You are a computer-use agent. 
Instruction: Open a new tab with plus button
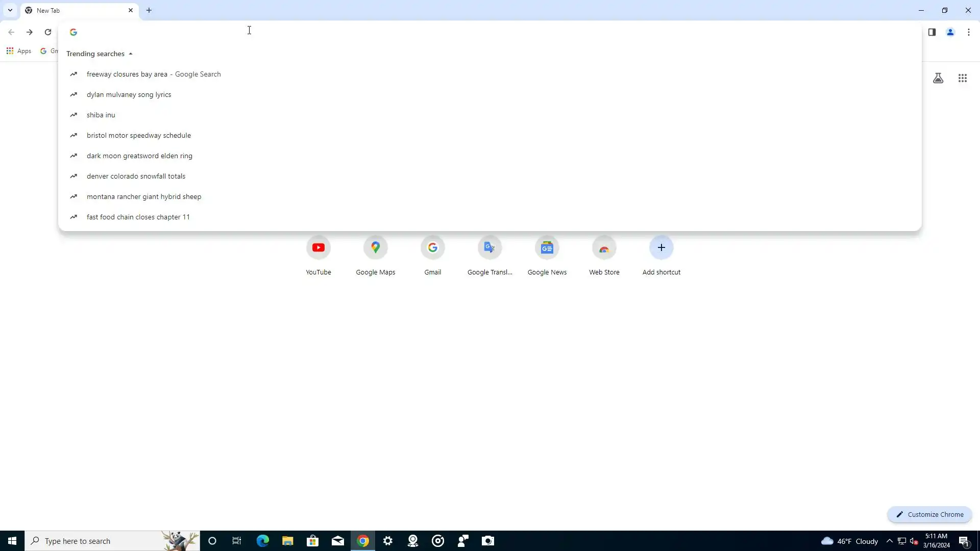pyautogui.click(x=149, y=10)
